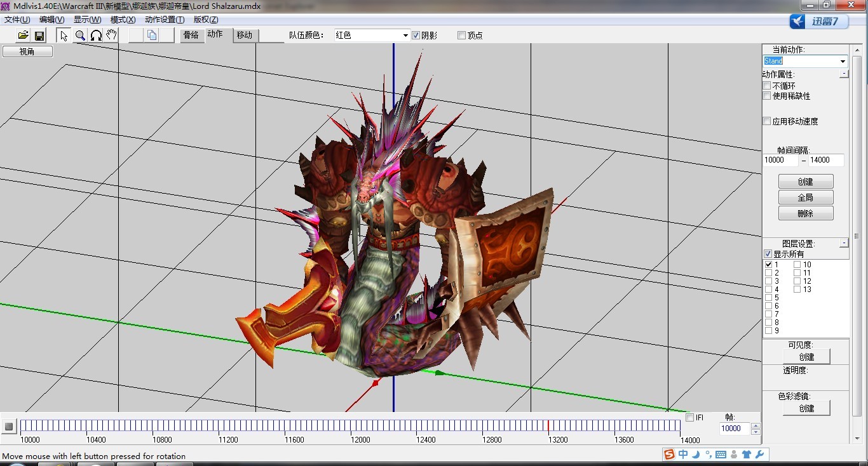The image size is (868, 466).
Task: Select the magnifier zoom tool
Action: click(x=80, y=36)
